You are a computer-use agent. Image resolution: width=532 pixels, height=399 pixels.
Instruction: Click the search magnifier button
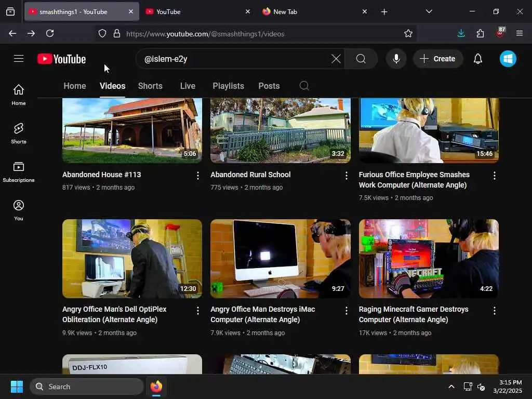[361, 59]
